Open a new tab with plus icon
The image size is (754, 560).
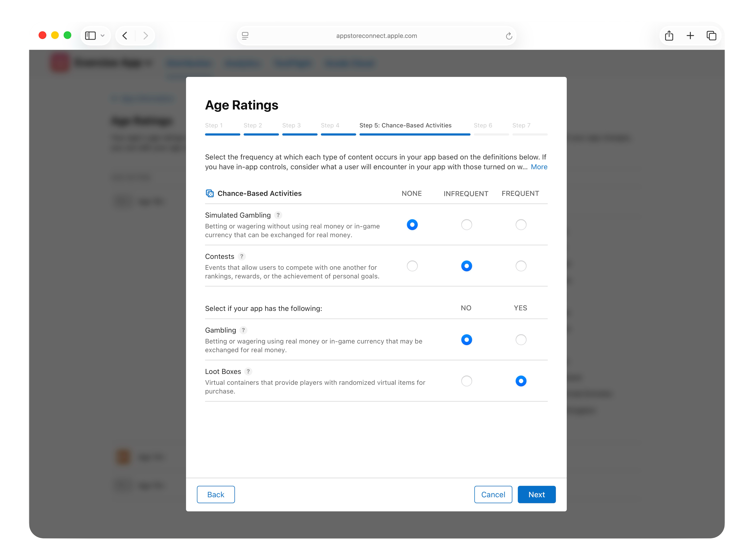tap(690, 36)
